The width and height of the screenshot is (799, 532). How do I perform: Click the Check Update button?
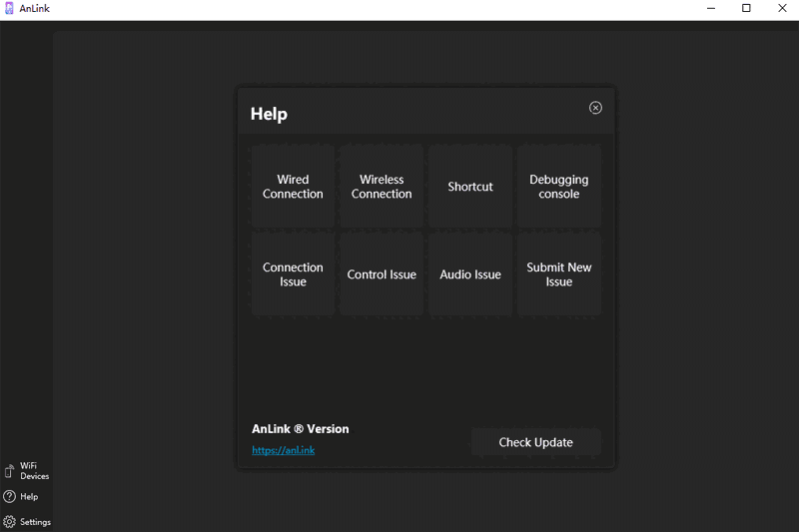pos(536,442)
